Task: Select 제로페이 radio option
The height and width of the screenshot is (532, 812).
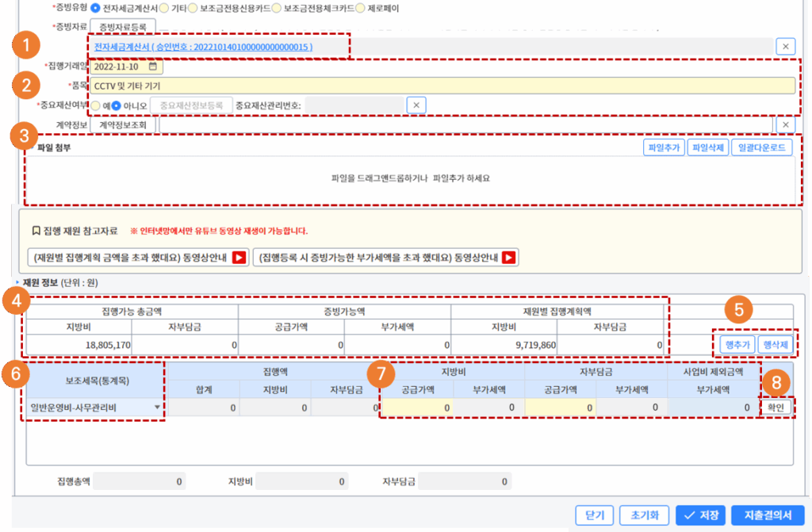Action: point(361,8)
